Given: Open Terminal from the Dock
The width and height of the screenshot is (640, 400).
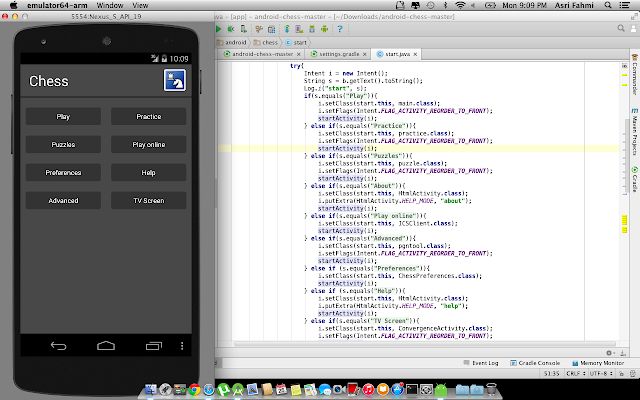Looking at the screenshot, I should 411,390.
